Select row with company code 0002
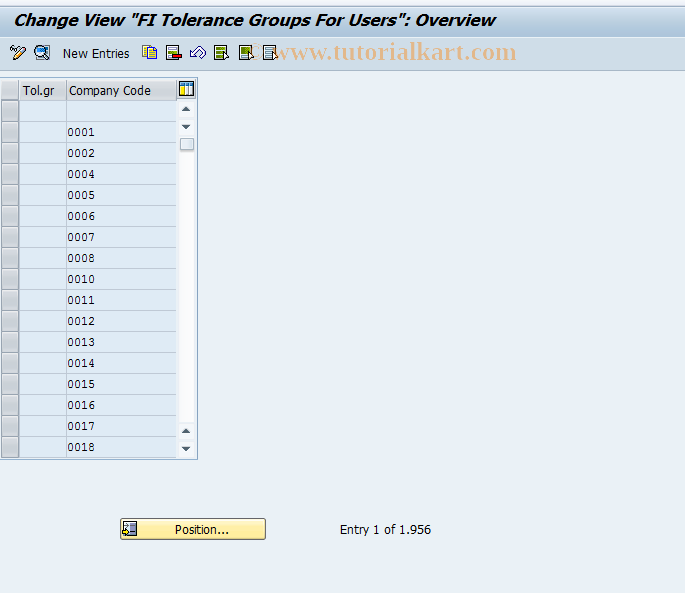The height and width of the screenshot is (593, 685). coord(10,153)
